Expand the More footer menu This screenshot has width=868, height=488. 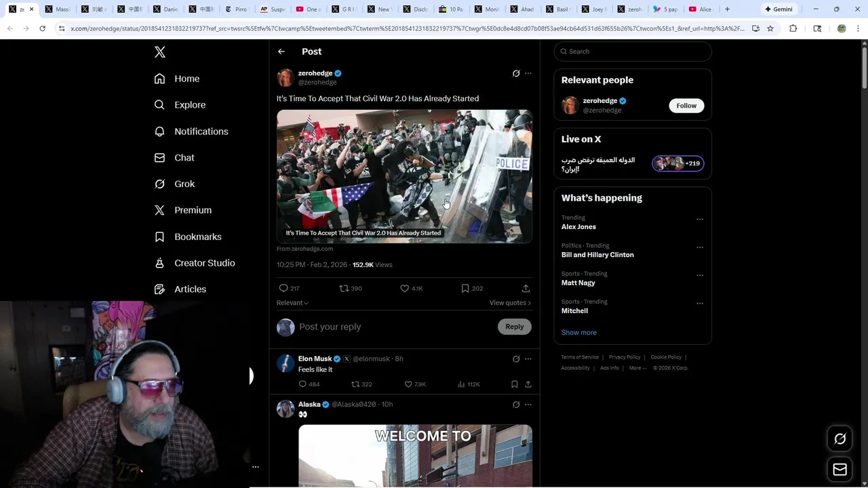pos(637,368)
